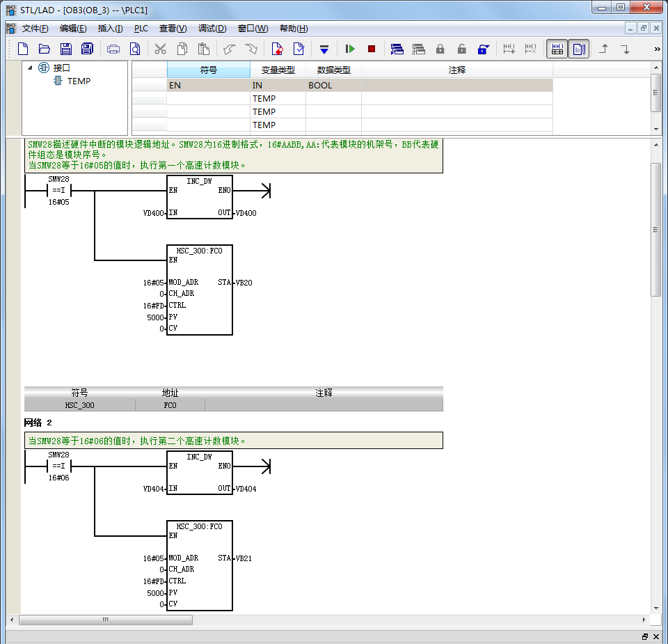Select the 16#05 compare contact in network 1
Viewport: 668px width, 644px height.
pyautogui.click(x=58, y=191)
